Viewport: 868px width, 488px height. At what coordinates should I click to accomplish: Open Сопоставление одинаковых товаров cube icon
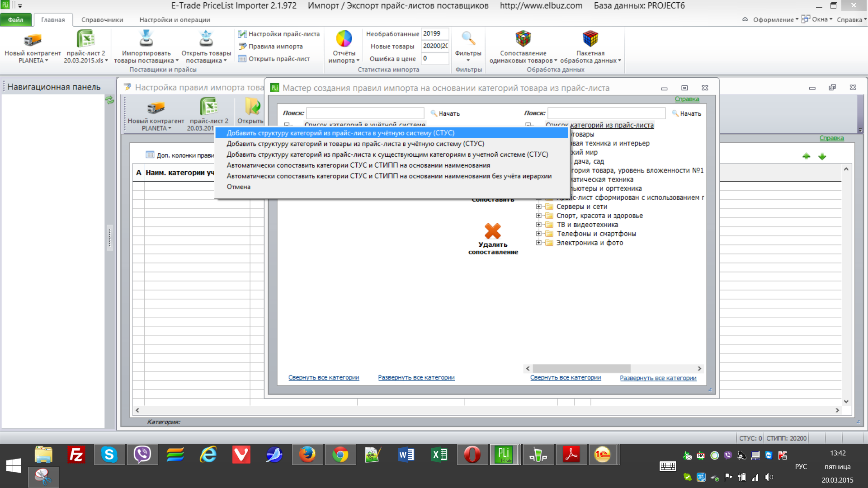point(523,39)
